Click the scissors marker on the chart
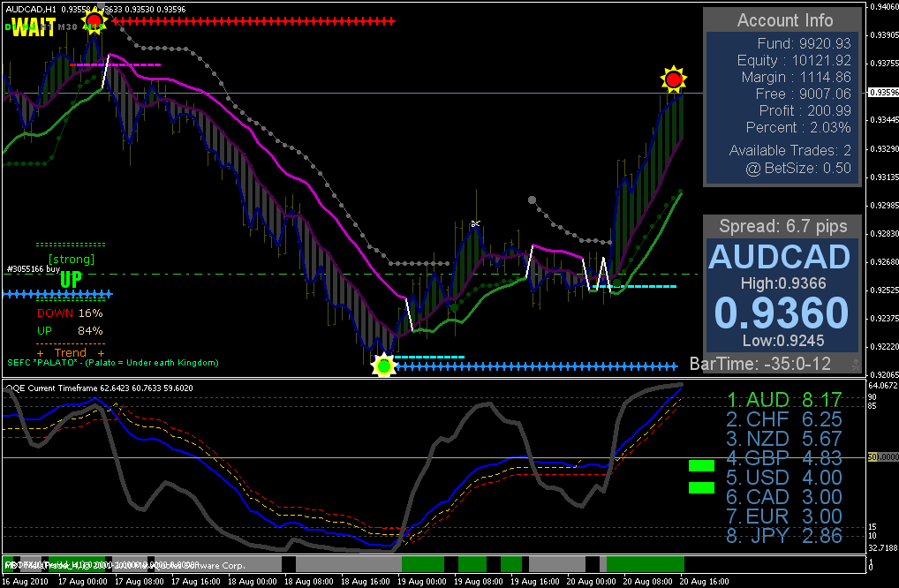The height and width of the screenshot is (588, 899). click(475, 223)
